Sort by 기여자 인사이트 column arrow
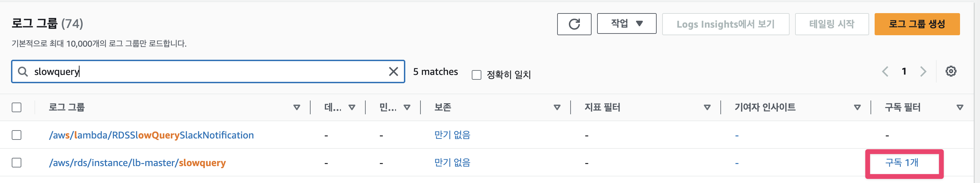Image resolution: width=980 pixels, height=183 pixels. pos(857,107)
